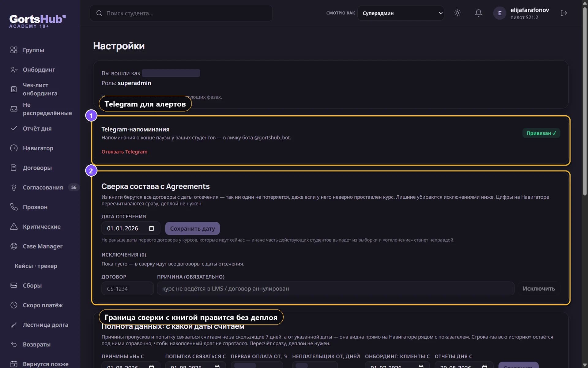Click the Привязан status badge

[541, 133]
